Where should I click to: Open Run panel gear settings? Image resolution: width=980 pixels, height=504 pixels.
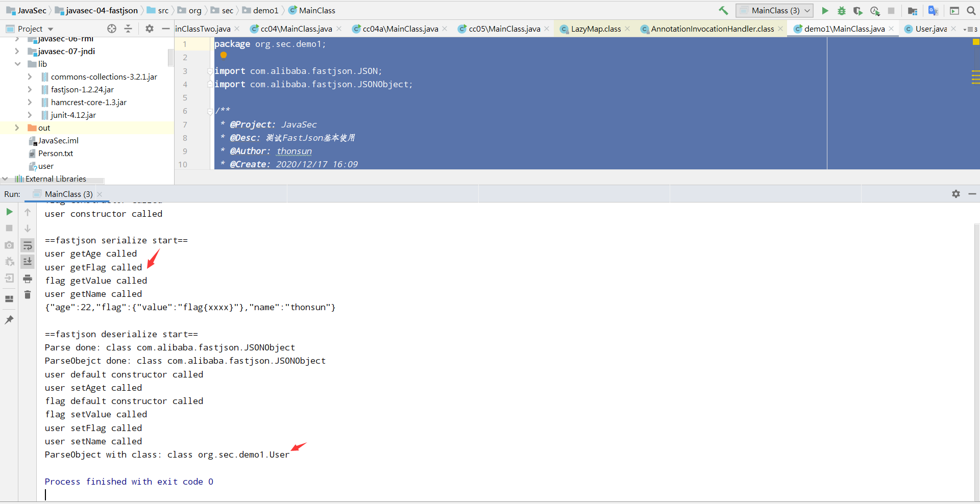(x=956, y=194)
